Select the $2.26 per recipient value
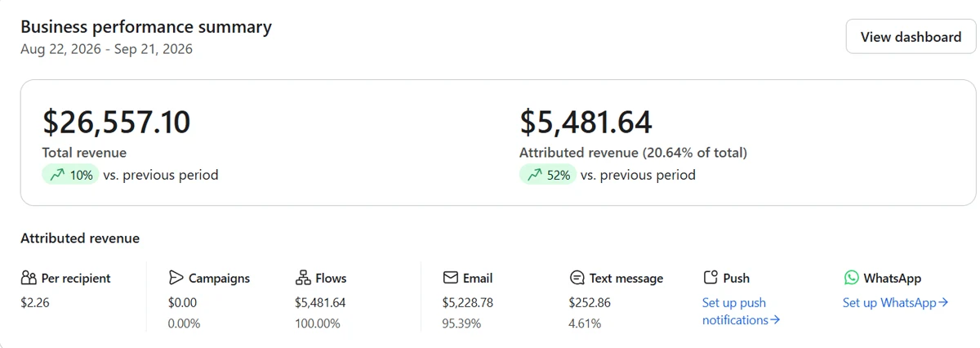The height and width of the screenshot is (348, 980). pyautogui.click(x=35, y=302)
